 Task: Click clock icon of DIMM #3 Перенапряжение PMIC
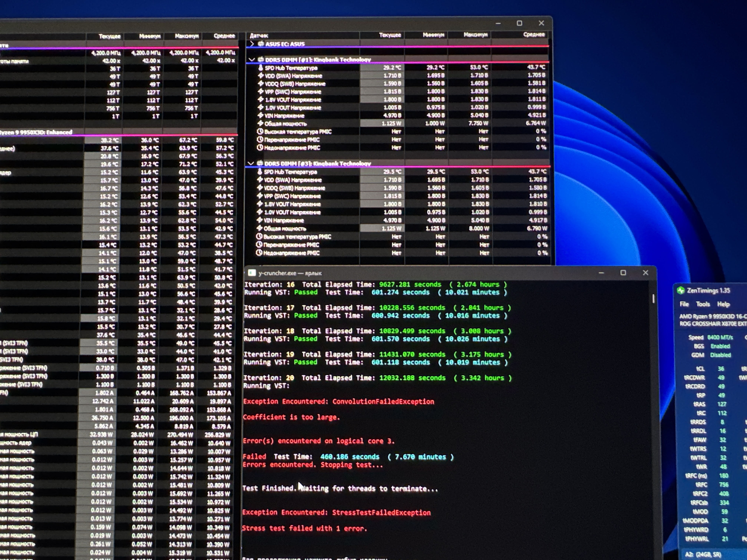point(259,244)
